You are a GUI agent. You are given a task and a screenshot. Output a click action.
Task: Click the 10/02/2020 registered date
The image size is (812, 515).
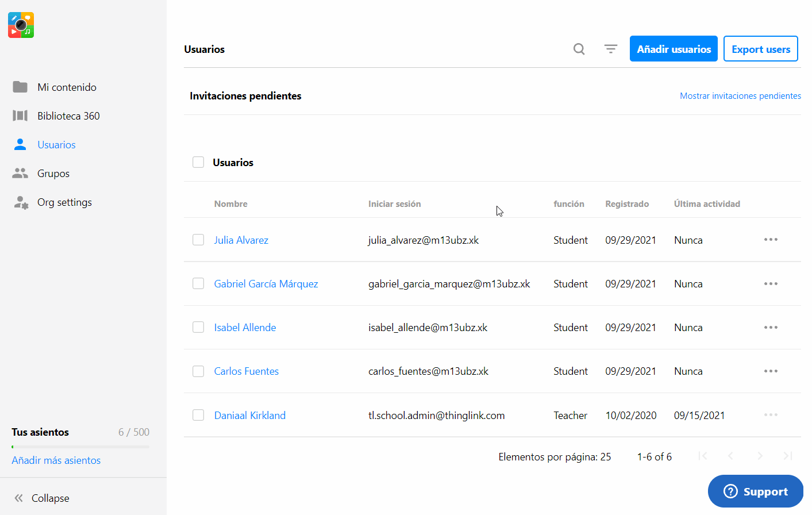[631, 416]
